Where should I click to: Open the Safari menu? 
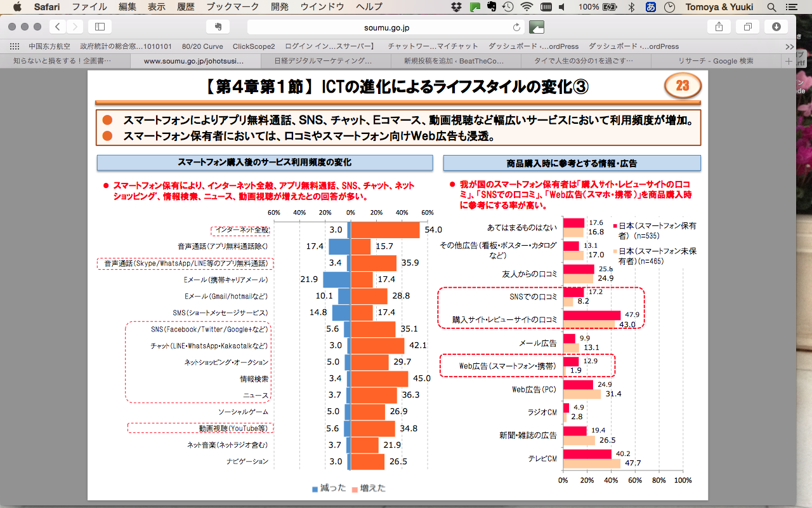click(47, 7)
